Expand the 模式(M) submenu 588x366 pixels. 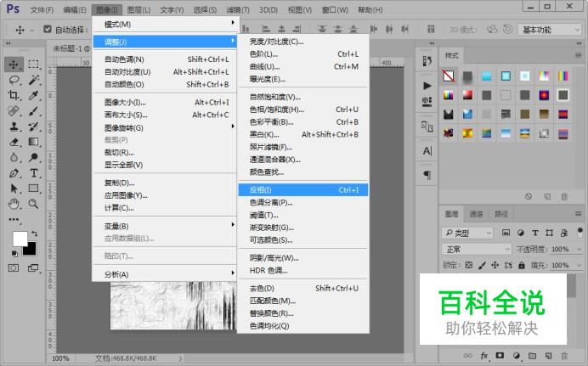coord(165,25)
